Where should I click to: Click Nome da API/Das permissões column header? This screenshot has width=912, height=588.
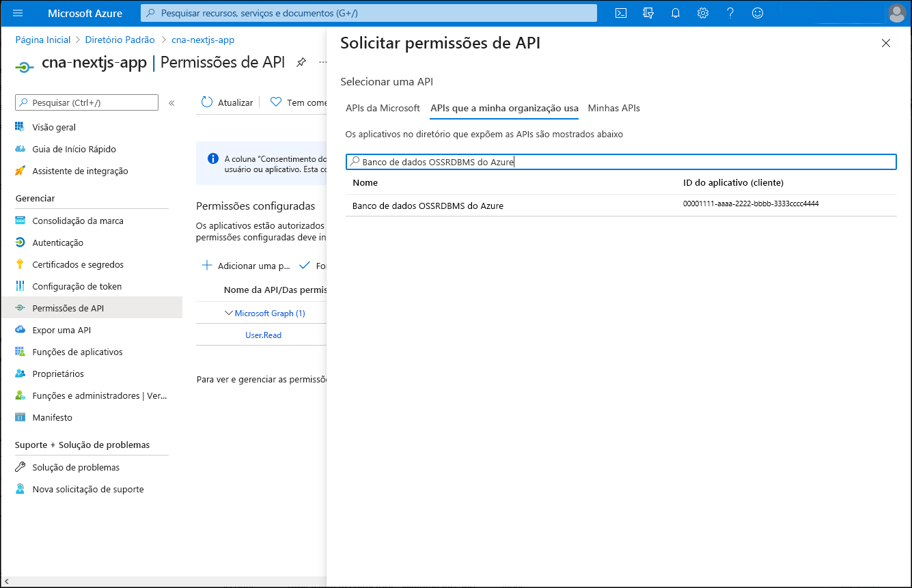pos(275,290)
